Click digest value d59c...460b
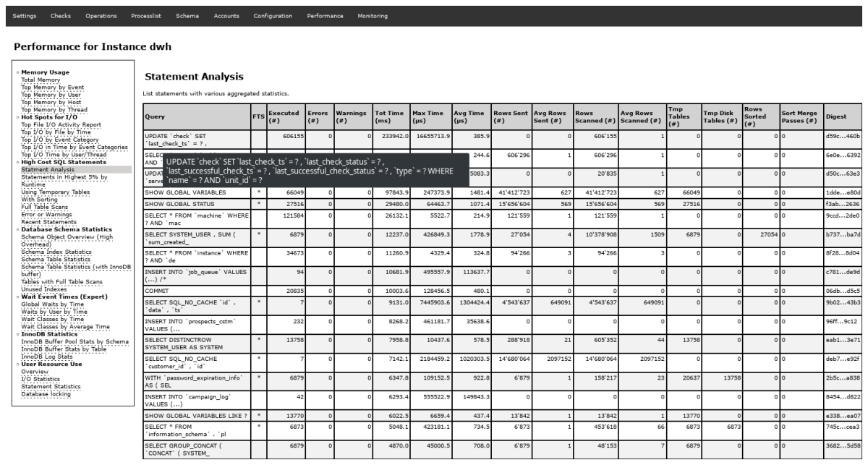The width and height of the screenshot is (868, 465). [841, 135]
